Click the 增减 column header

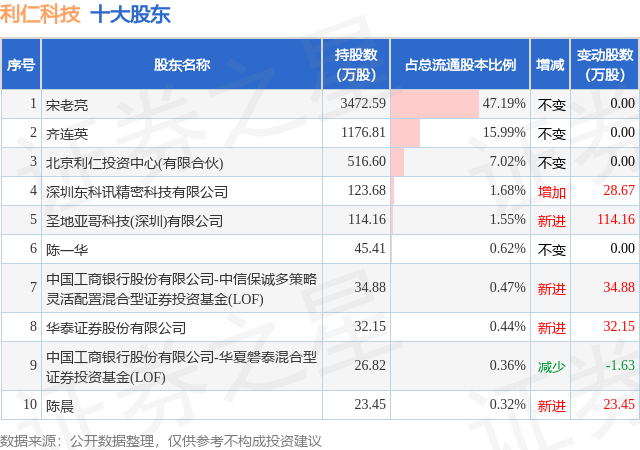click(550, 65)
